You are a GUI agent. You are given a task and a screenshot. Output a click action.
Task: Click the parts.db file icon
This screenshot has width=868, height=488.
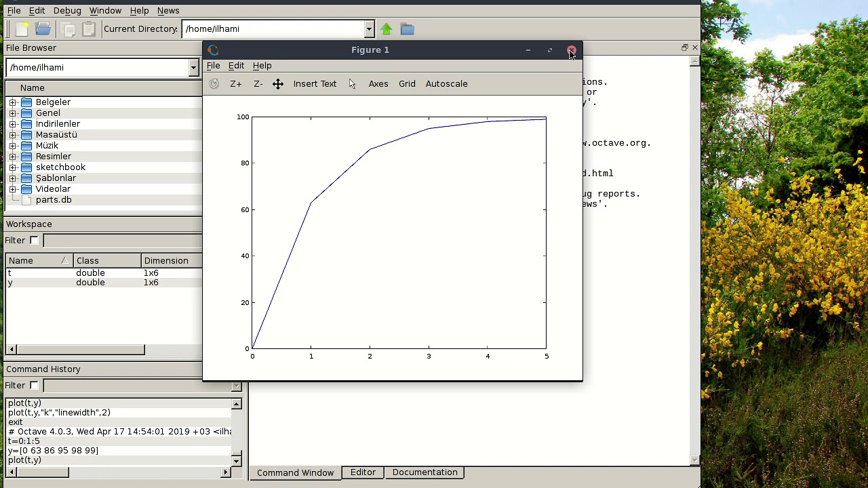pos(26,200)
